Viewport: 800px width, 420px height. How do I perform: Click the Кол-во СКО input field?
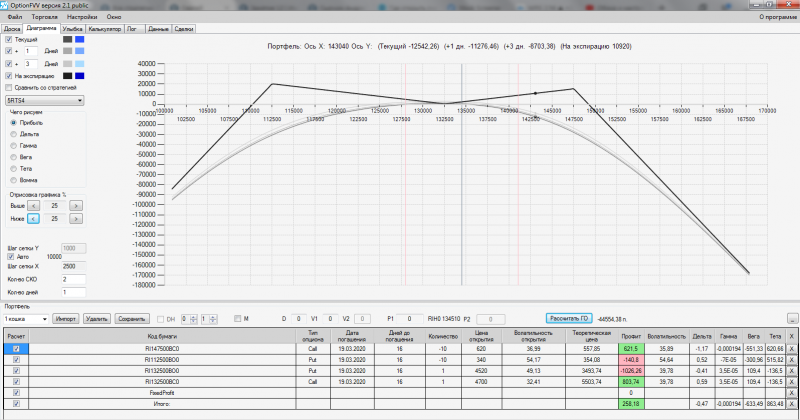click(73, 279)
